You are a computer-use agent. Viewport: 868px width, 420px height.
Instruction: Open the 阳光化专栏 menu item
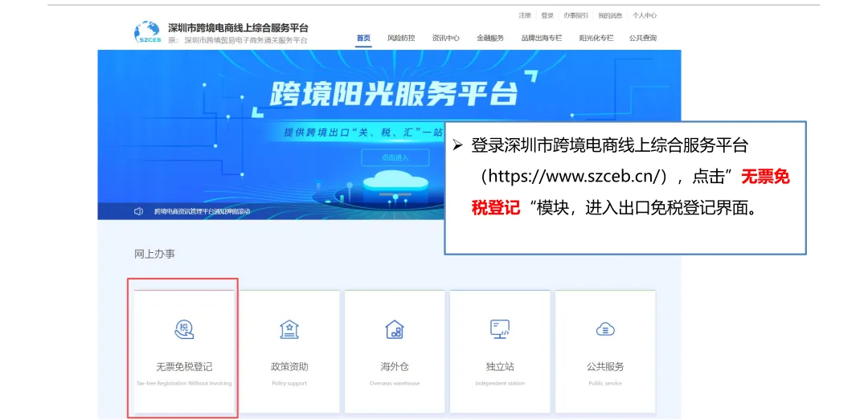(596, 39)
